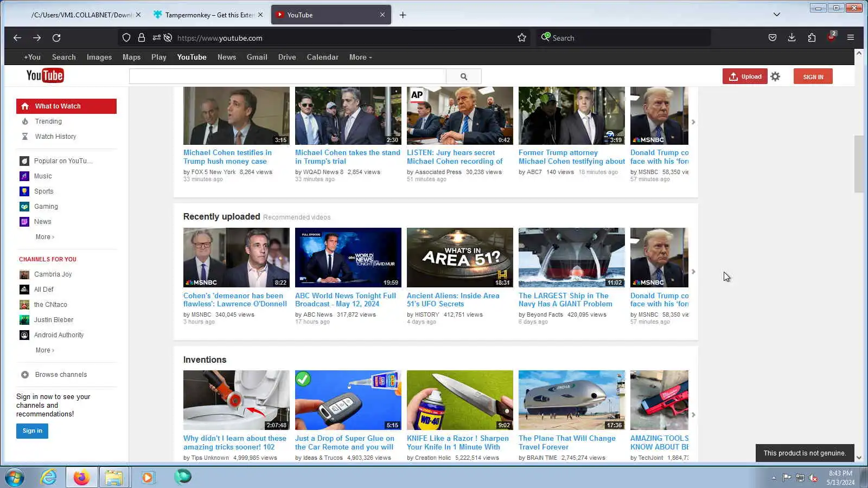
Task: Click the Gaming channel icon
Action: [24, 207]
